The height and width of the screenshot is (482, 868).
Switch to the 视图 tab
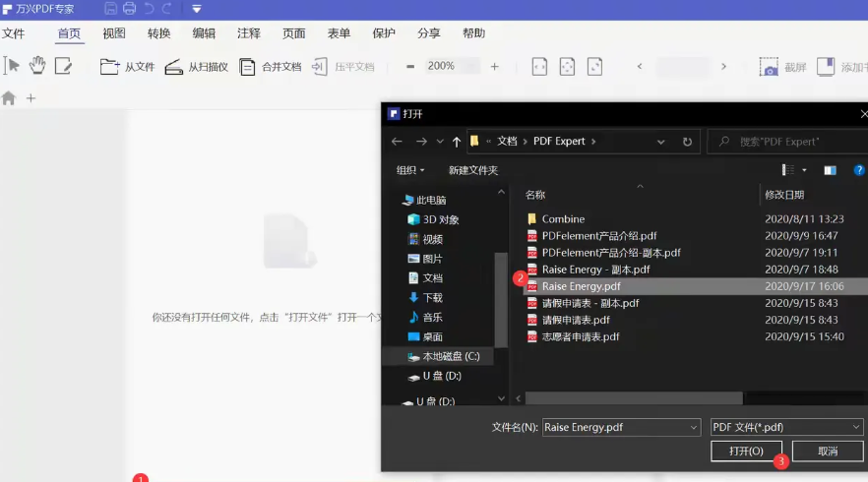tap(114, 33)
